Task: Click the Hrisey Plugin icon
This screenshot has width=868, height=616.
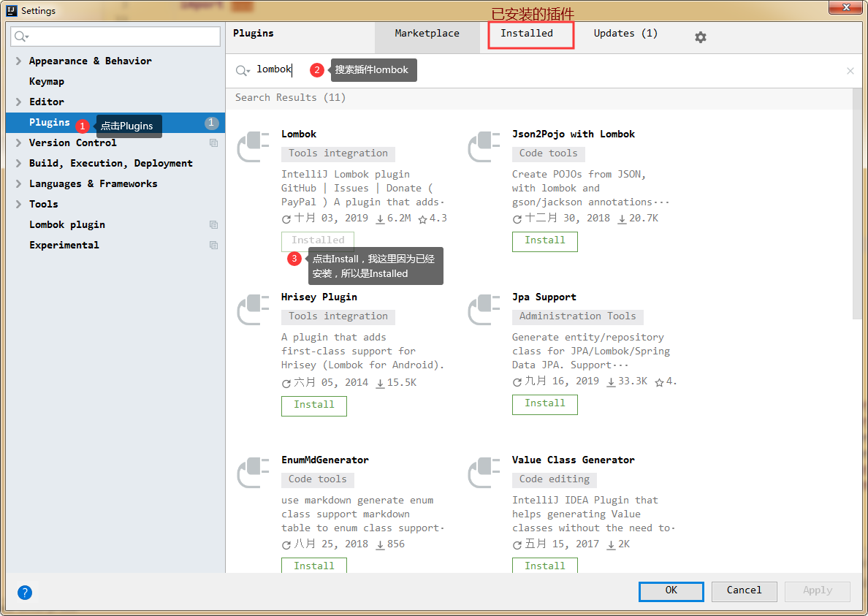Action: point(253,310)
